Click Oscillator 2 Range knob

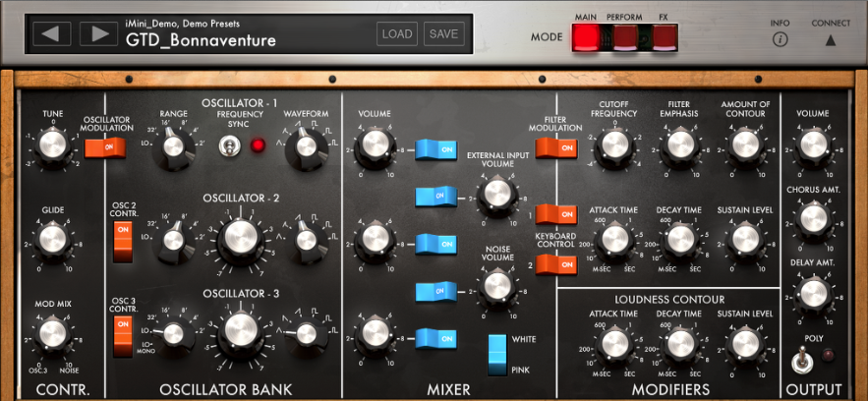174,241
